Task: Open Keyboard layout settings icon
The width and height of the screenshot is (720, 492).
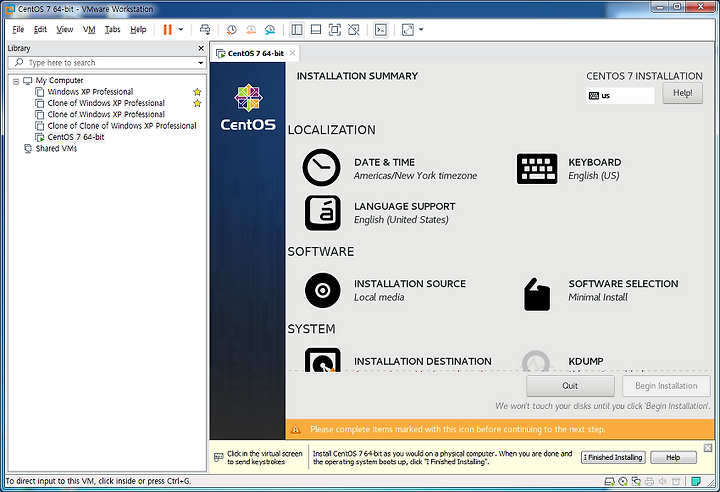Action: click(x=537, y=169)
